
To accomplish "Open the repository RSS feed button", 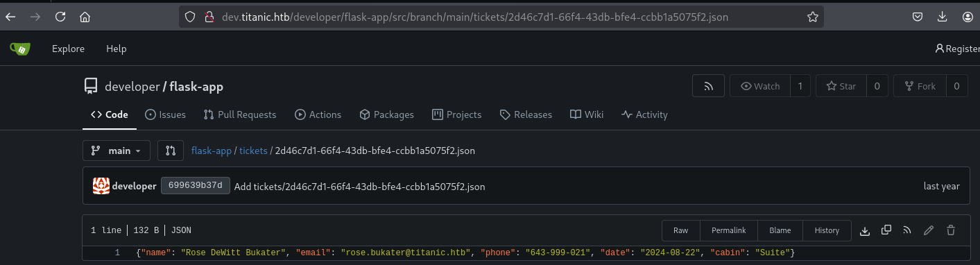I will 708,86.
